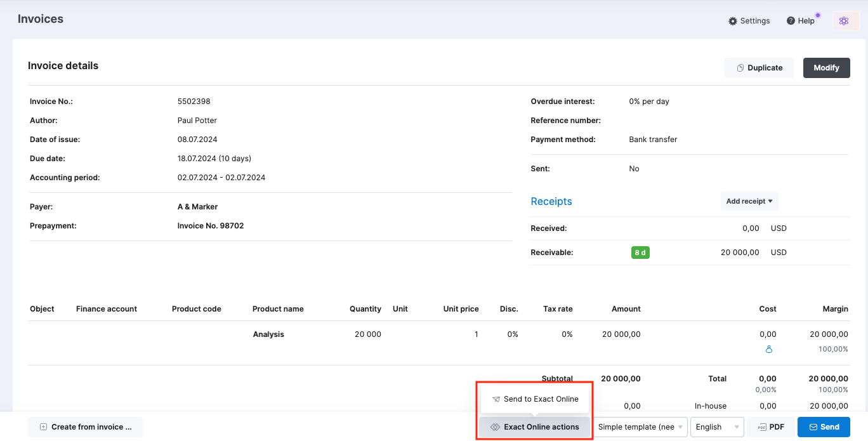
Task: Click Create from invoice button
Action: [x=85, y=427]
